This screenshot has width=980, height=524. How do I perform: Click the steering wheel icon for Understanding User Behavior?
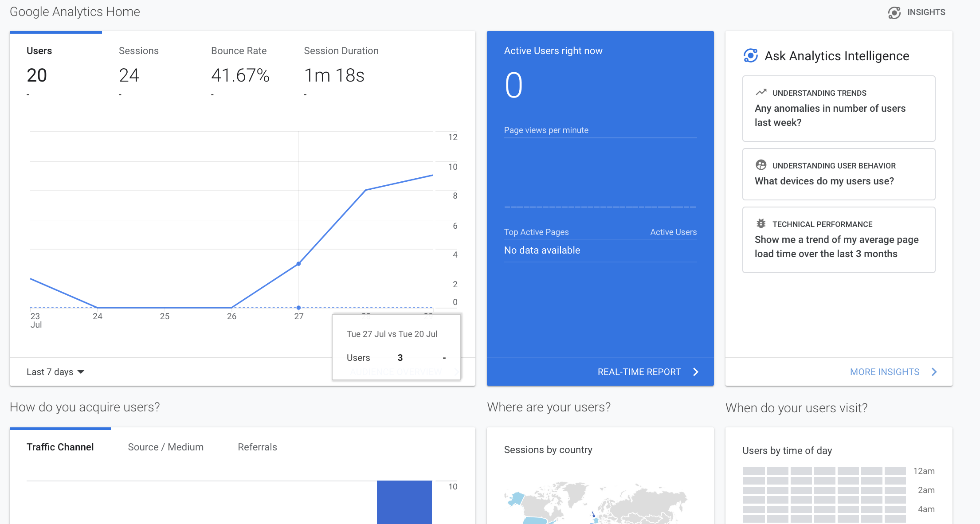[x=761, y=165]
